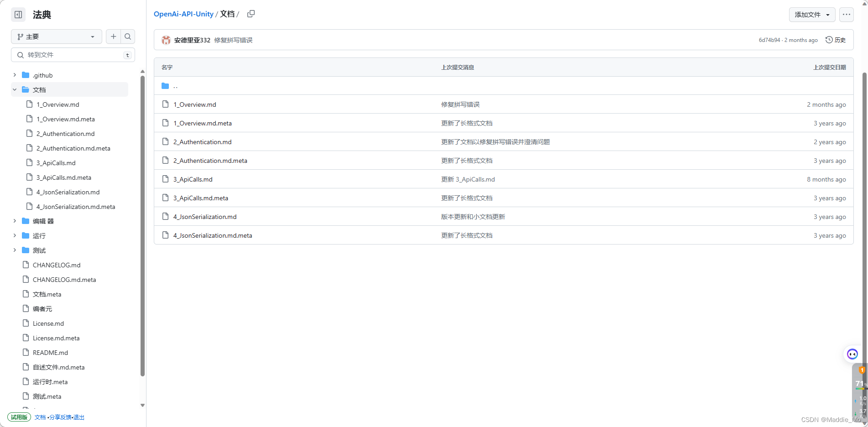
Task: Focus the 转到文件 search field
Action: [73, 55]
